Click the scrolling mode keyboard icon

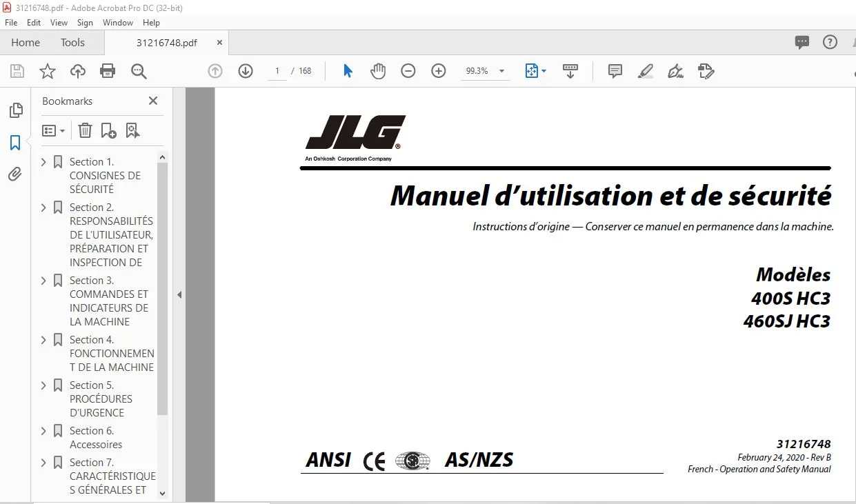[x=570, y=71]
